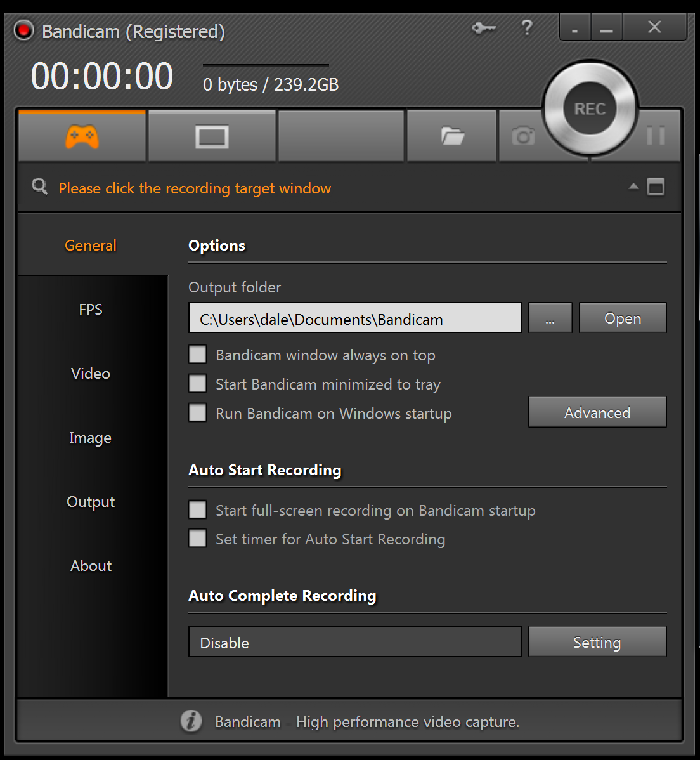Click the pause recording icon
Screen dimensions: 700x760
pos(656,135)
